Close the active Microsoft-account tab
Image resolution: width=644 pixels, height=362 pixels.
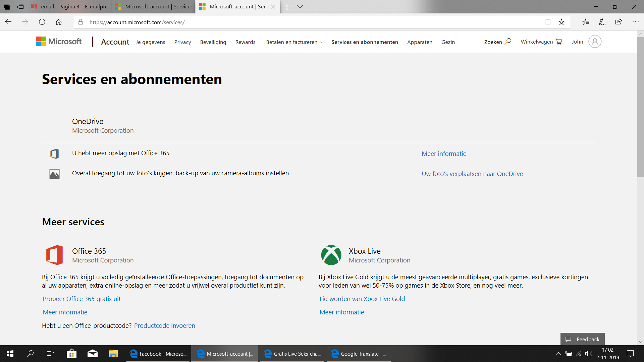tap(273, 7)
